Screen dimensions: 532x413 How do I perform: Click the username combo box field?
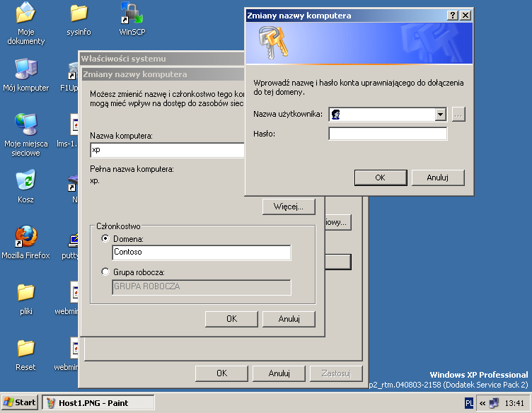point(388,115)
